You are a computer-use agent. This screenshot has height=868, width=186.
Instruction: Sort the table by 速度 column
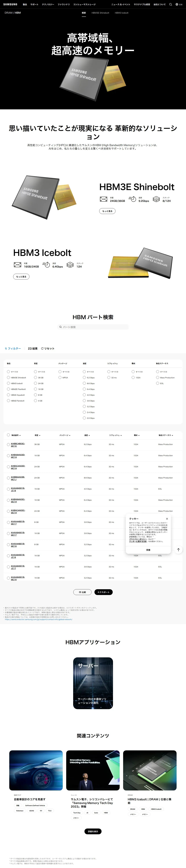coord(87,435)
